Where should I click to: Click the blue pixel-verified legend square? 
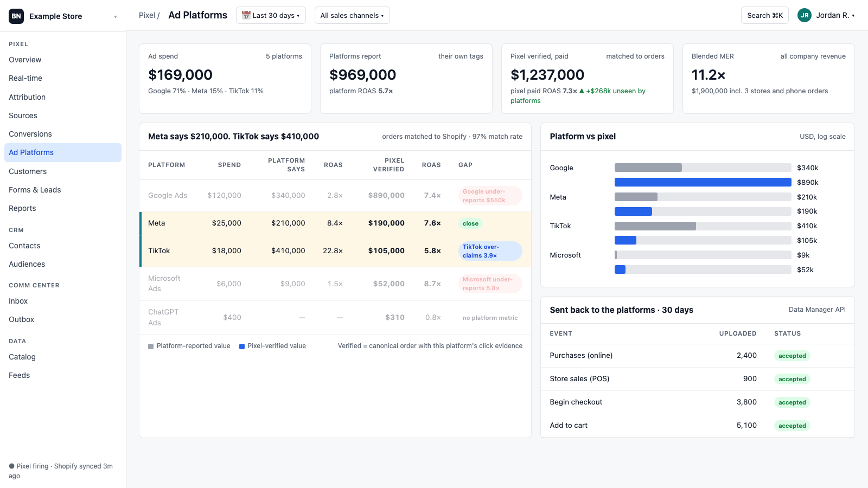pos(242,346)
